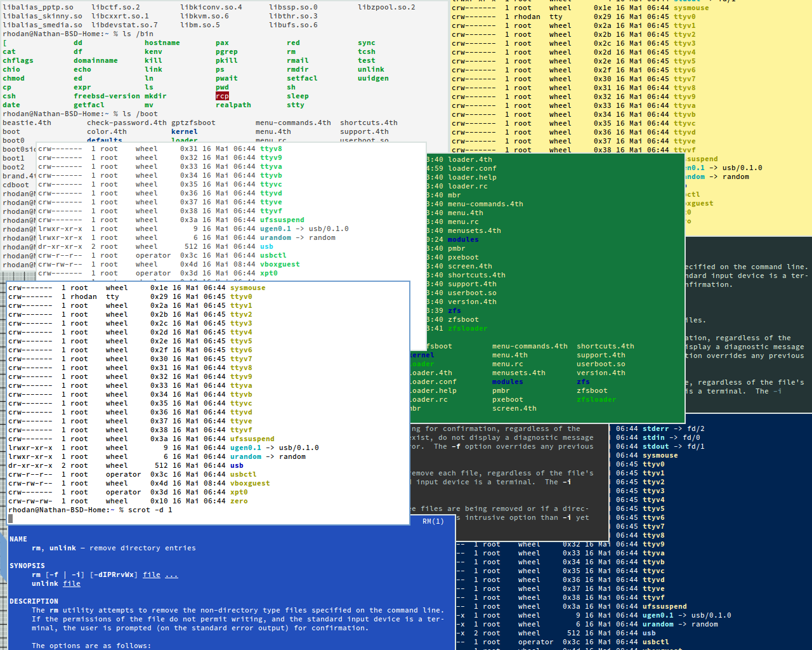Click underlined file argument after unlink

pos(72,584)
